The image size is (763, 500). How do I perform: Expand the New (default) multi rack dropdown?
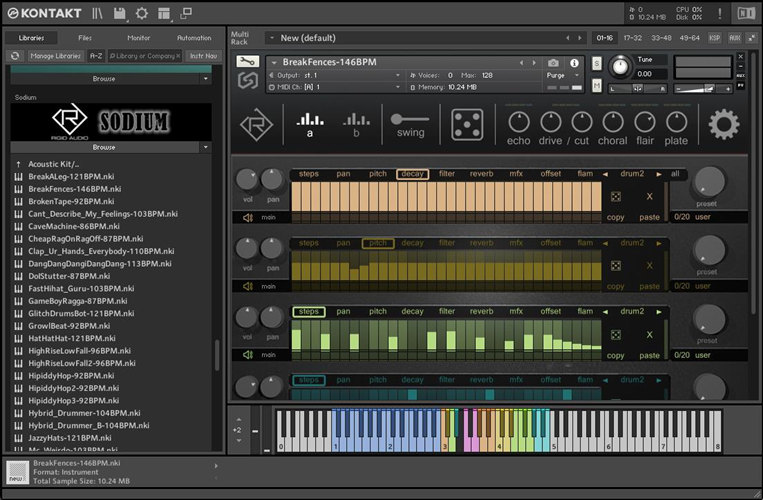[x=271, y=38]
